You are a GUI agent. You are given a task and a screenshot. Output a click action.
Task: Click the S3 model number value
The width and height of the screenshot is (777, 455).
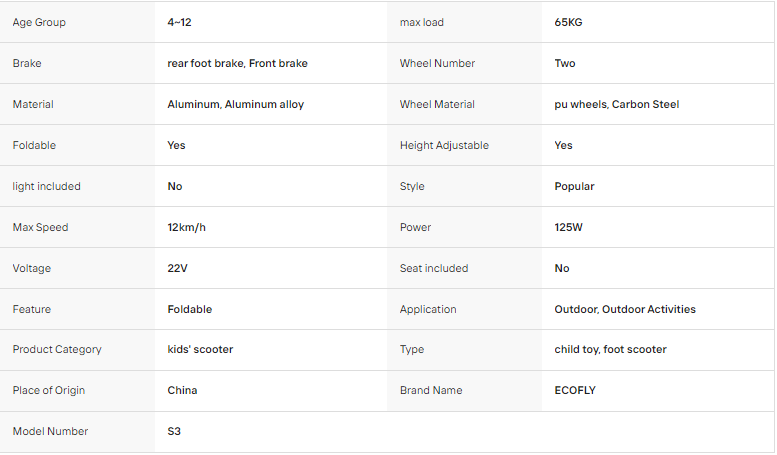[174, 431]
